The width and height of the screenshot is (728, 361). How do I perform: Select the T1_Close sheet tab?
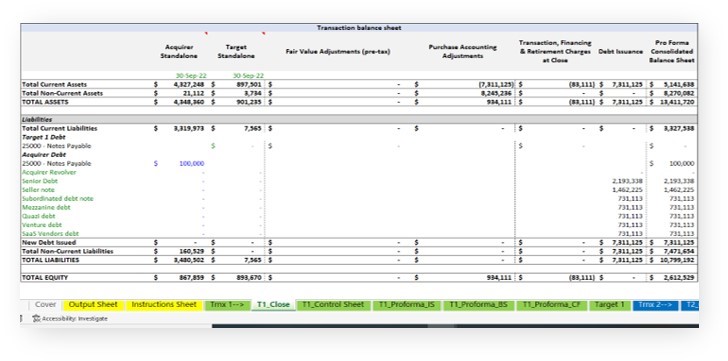click(273, 305)
